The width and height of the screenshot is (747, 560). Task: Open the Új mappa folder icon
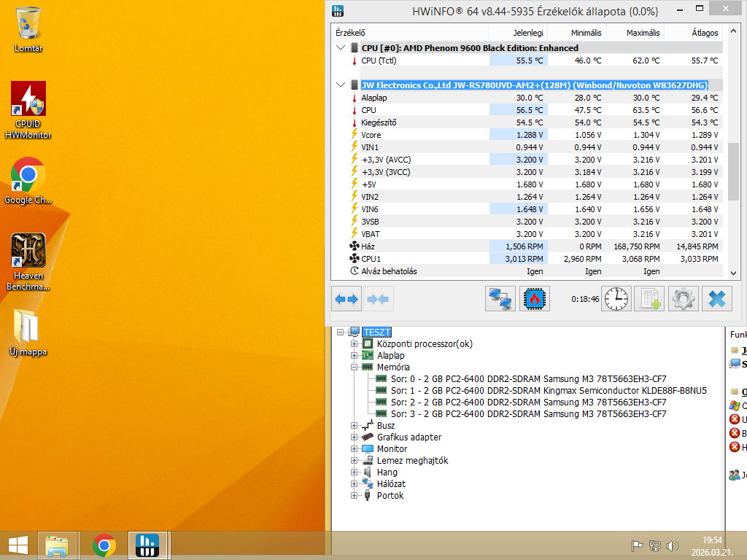tap(28, 332)
